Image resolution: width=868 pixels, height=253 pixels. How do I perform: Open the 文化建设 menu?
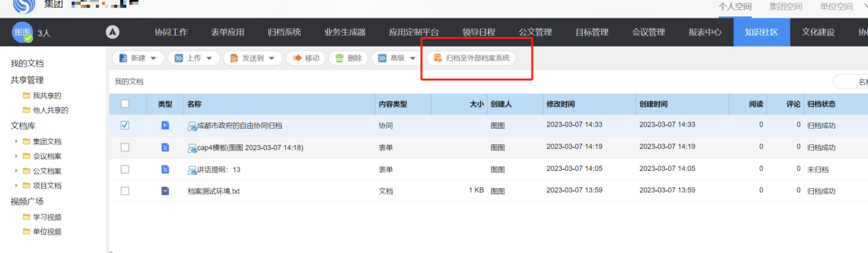818,32
